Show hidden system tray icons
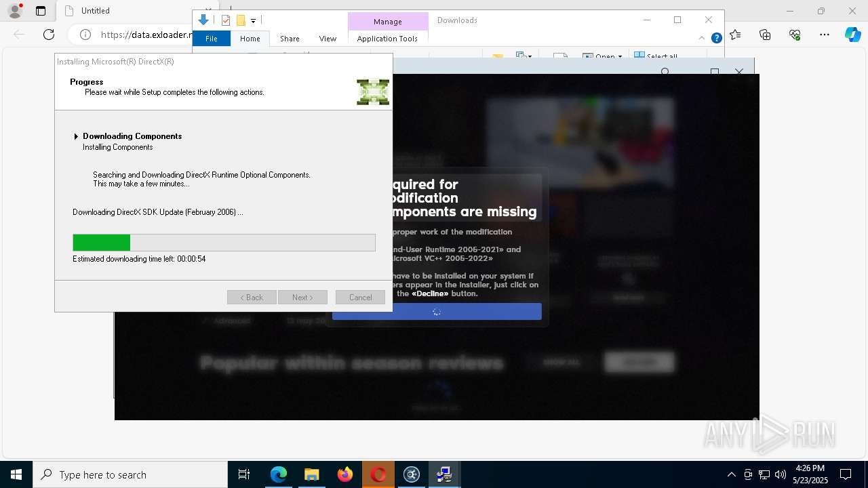The width and height of the screenshot is (868, 488). pyautogui.click(x=731, y=474)
